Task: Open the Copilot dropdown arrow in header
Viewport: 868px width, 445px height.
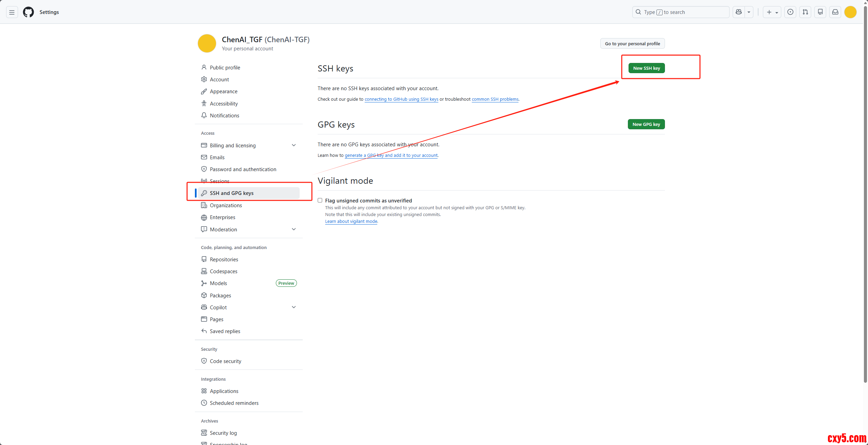Action: pos(749,12)
